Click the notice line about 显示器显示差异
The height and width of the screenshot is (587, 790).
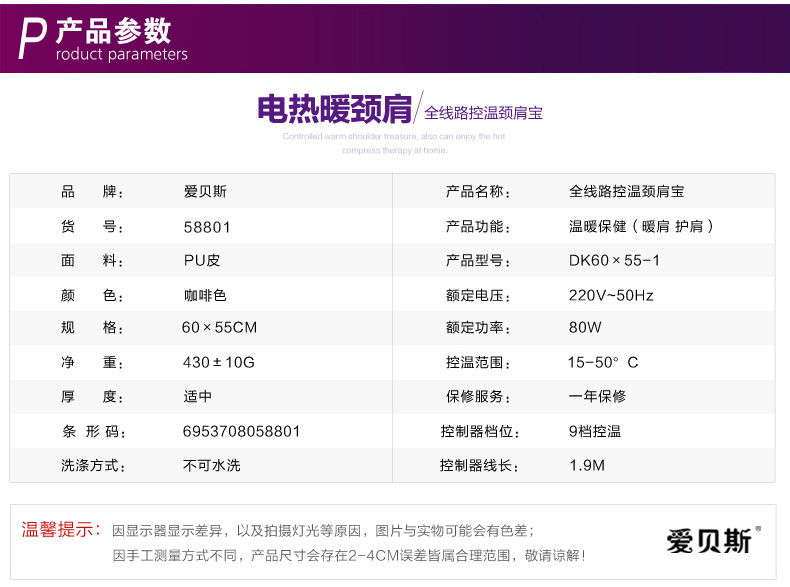pyautogui.click(x=322, y=531)
